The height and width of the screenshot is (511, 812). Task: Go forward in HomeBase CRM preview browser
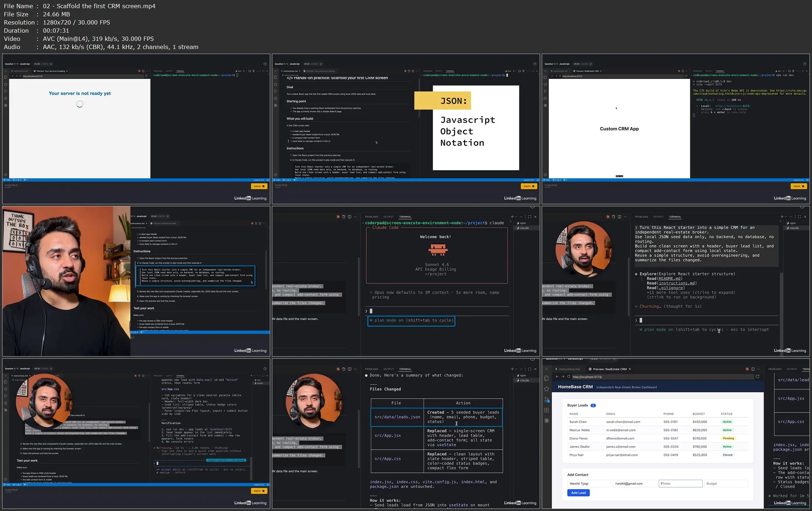point(563,377)
